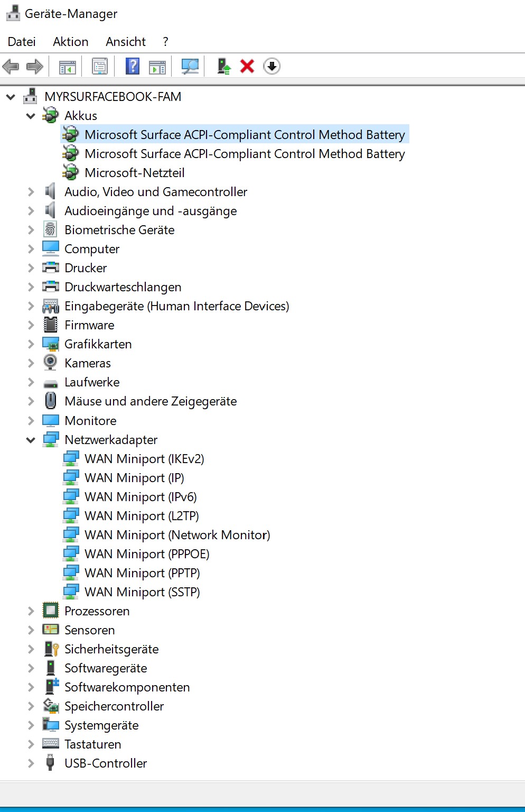This screenshot has height=812, width=525.
Task: Click the Prozessoren processor icon
Action: [51, 611]
